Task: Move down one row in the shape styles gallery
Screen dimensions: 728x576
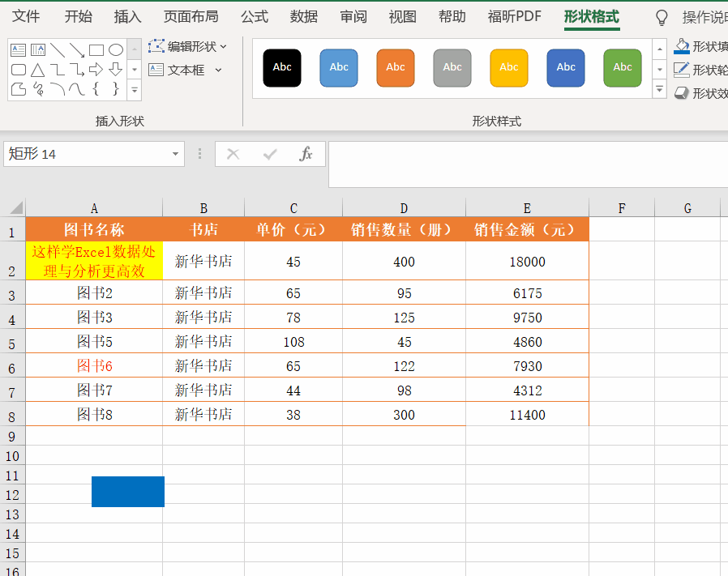Action: (659, 70)
